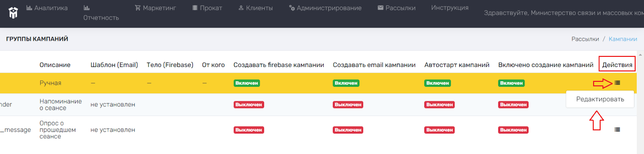Click the Тело (Firebase) column header
644x154 pixels.
(170, 65)
